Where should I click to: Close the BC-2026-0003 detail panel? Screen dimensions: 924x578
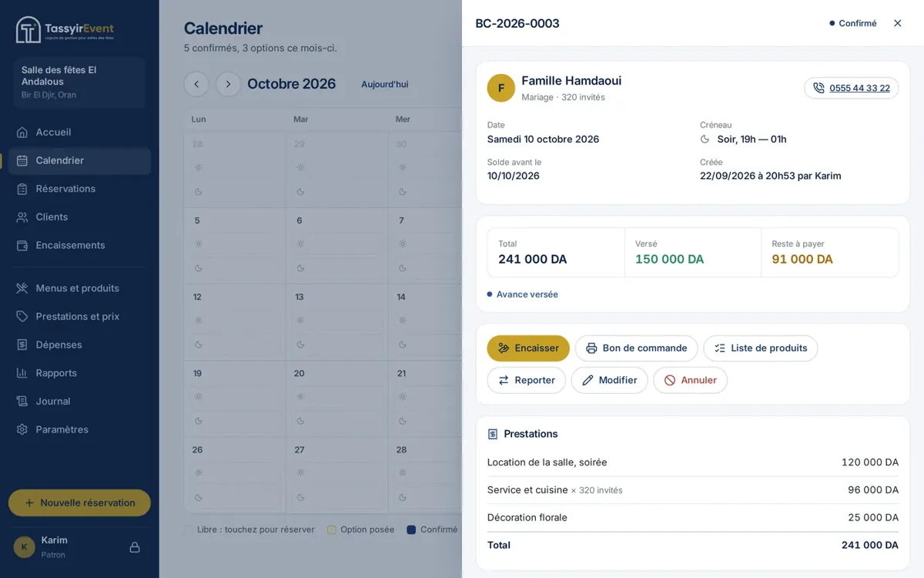897,23
